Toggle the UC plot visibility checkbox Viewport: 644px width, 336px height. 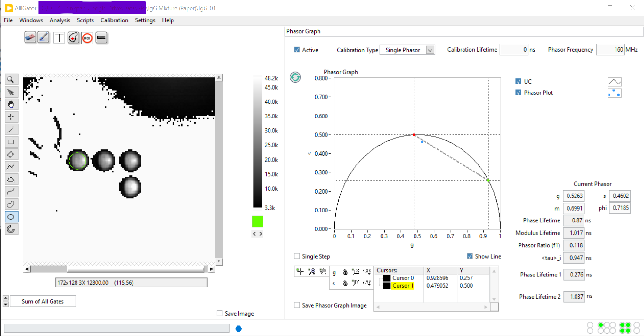click(518, 81)
